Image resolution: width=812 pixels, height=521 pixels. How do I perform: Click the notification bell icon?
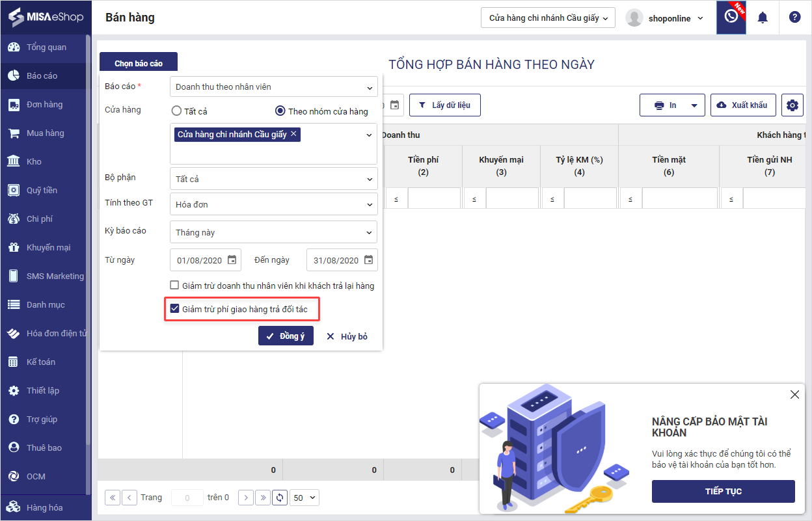tap(763, 18)
